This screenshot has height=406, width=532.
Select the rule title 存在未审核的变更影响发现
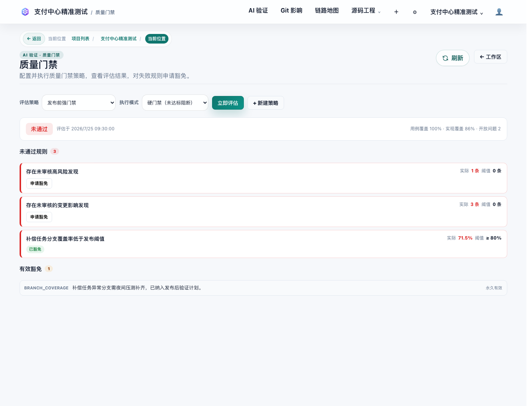(57, 205)
